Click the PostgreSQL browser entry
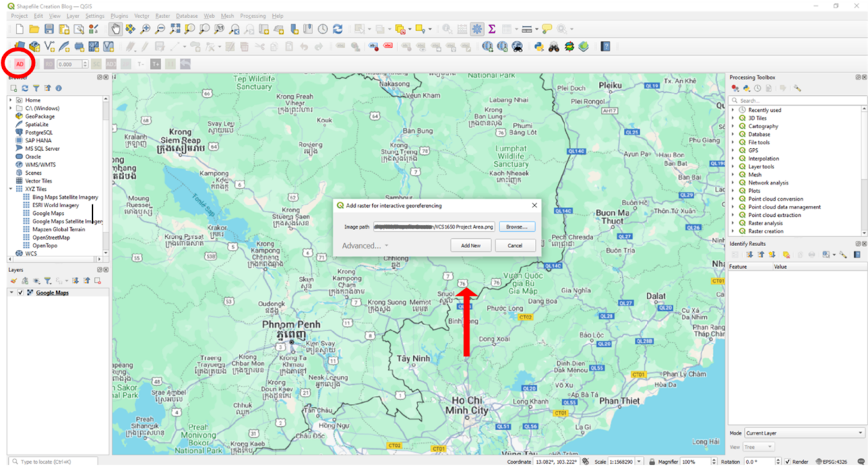The height and width of the screenshot is (467, 868). [39, 132]
